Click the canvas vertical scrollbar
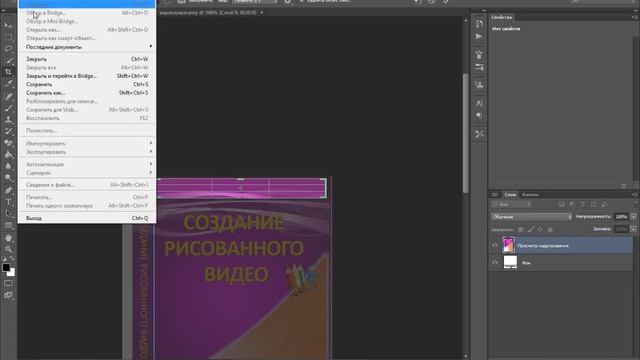This screenshot has height=360, width=640. click(465, 133)
